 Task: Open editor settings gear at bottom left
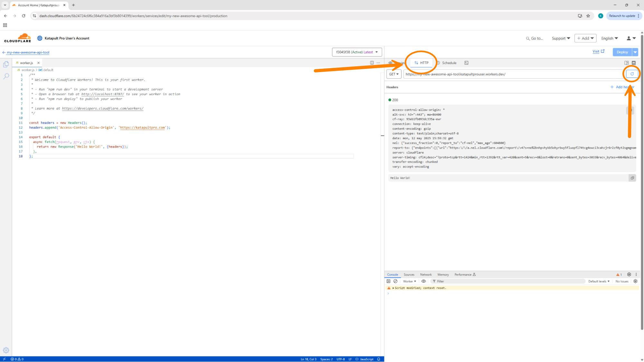pos(6,350)
